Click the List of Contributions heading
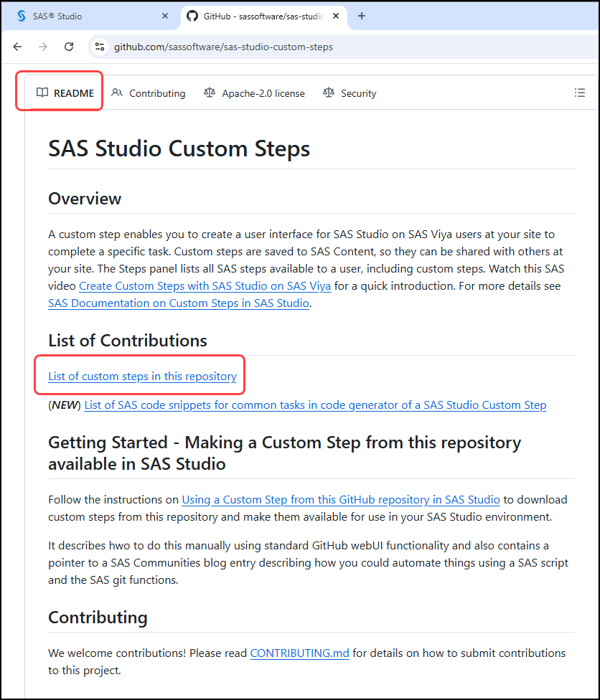 click(128, 341)
